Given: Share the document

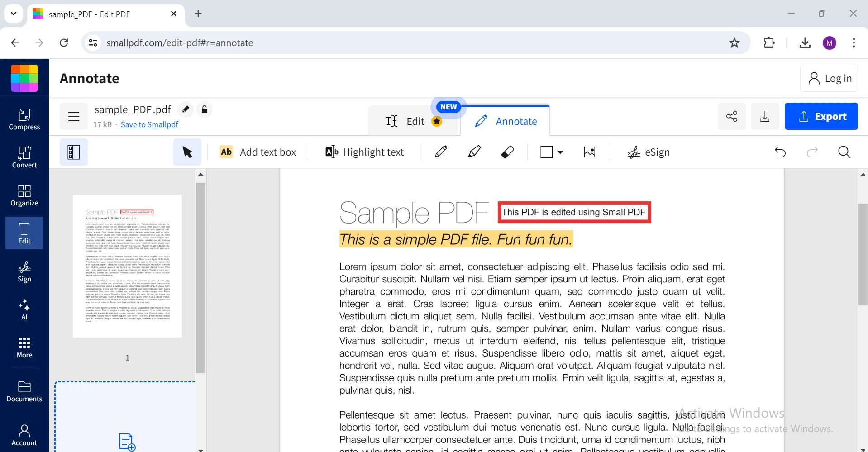Looking at the screenshot, I should (732, 116).
